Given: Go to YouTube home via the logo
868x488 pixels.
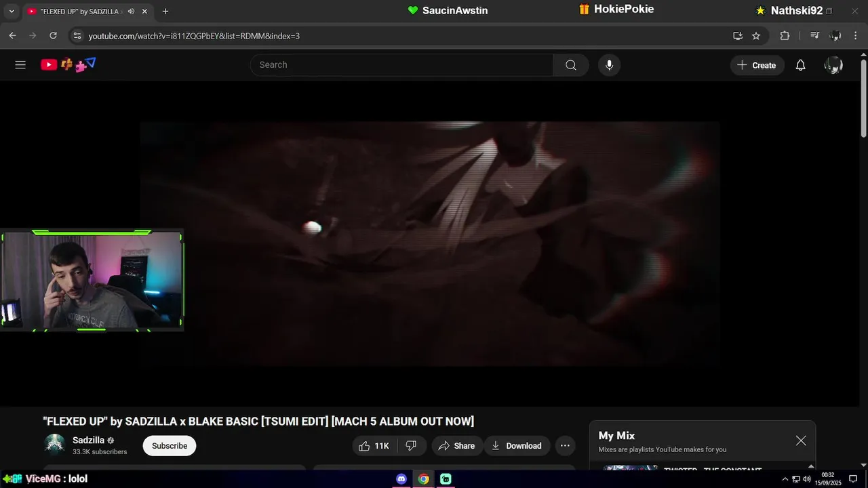Looking at the screenshot, I should pyautogui.click(x=68, y=65).
